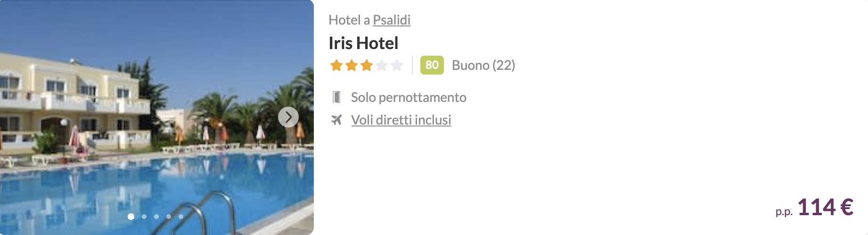The image size is (868, 235).
Task: Select the third carousel dot indicator
Action: point(156,217)
